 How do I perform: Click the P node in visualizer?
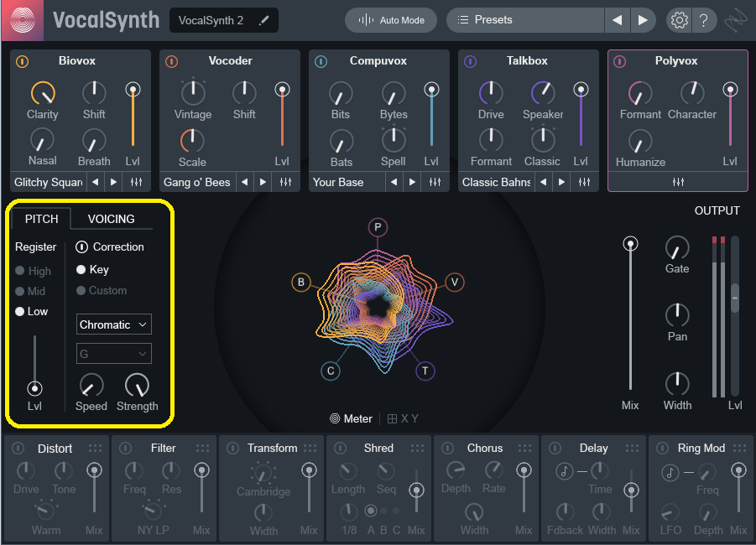(378, 227)
